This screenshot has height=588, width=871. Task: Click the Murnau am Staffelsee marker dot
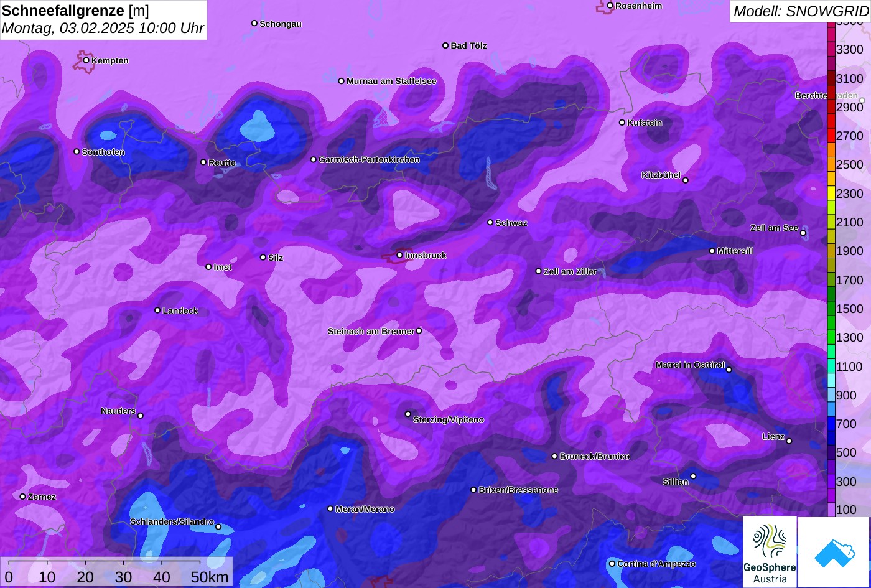341,81
